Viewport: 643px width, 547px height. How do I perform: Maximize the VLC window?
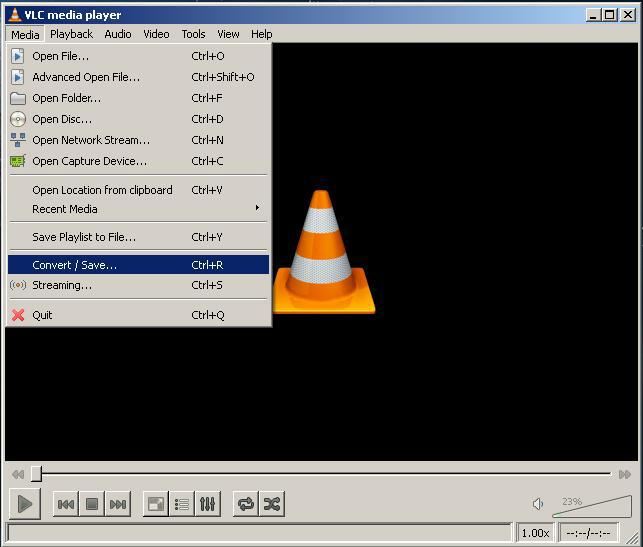click(610, 15)
